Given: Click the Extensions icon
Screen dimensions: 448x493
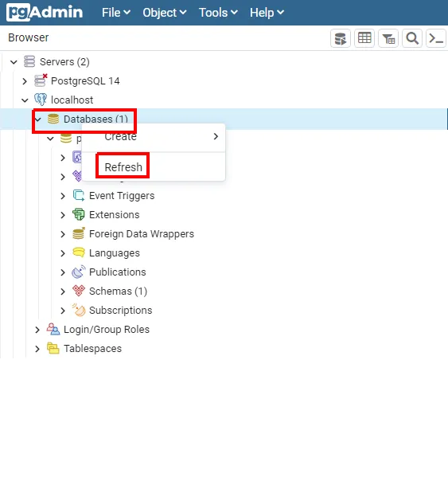Looking at the screenshot, I should [x=79, y=215].
